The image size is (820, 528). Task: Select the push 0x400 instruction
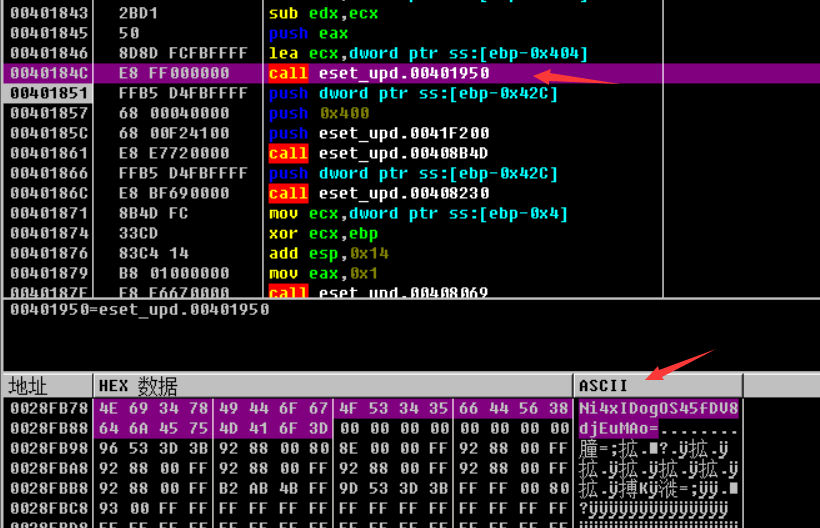pyautogui.click(x=319, y=113)
